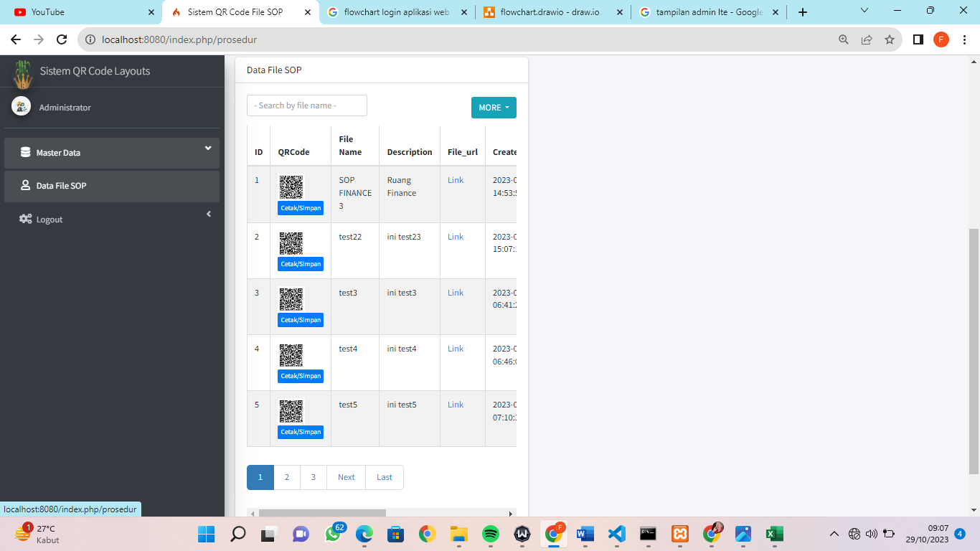This screenshot has width=980, height=551.
Task: Click Cetak/Simpan button for test4
Action: pos(301,376)
